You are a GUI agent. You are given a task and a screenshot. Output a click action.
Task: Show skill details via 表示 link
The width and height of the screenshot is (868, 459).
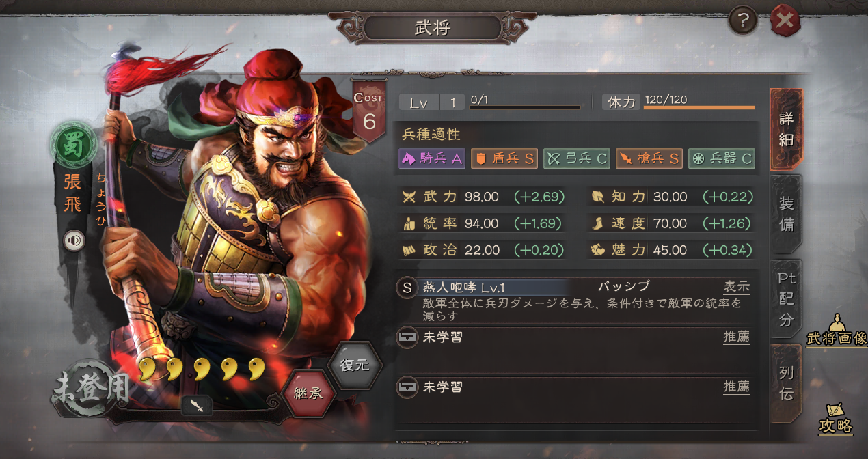pos(737,287)
